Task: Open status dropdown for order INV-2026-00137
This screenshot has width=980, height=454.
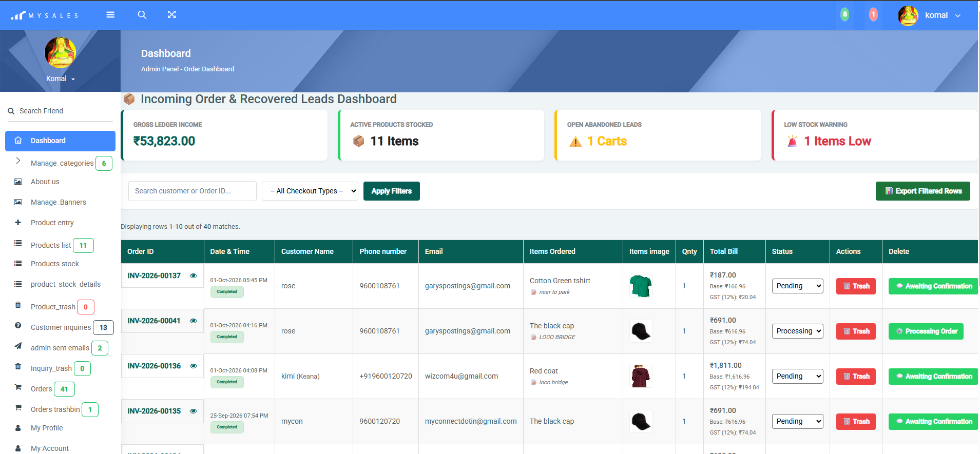Action: pos(798,286)
